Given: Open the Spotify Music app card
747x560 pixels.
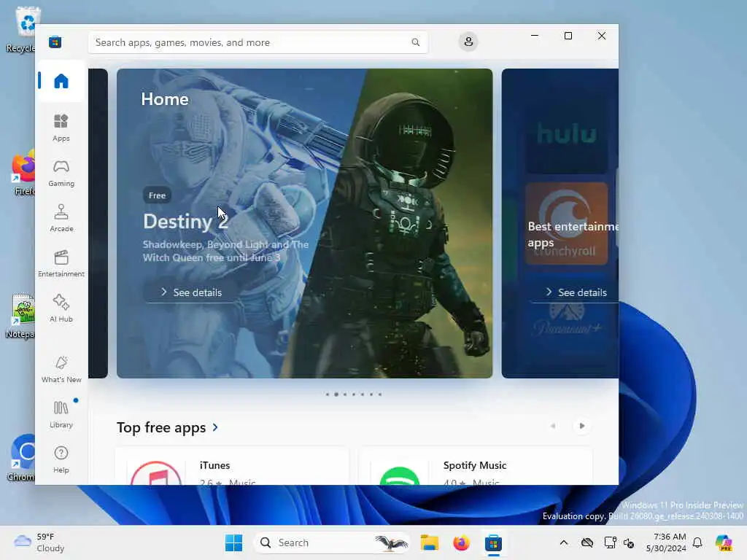Looking at the screenshot, I should pos(475,466).
